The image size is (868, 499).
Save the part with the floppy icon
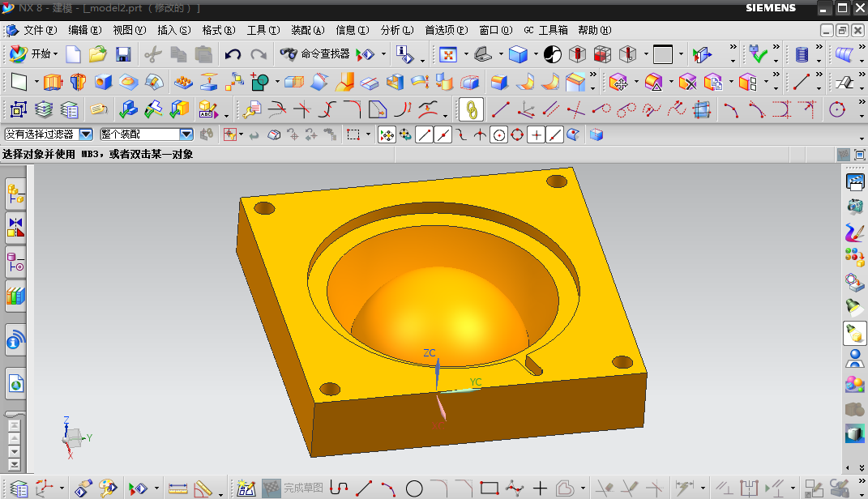[x=123, y=54]
